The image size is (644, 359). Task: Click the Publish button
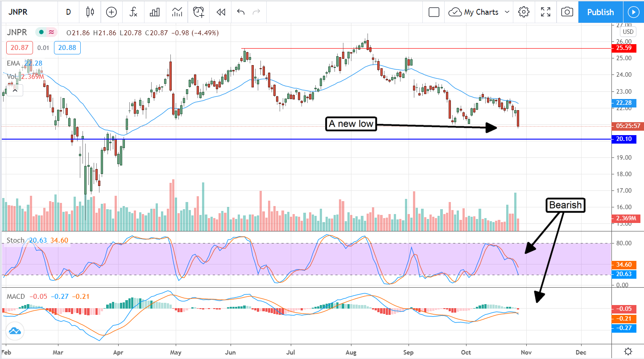tap(600, 12)
